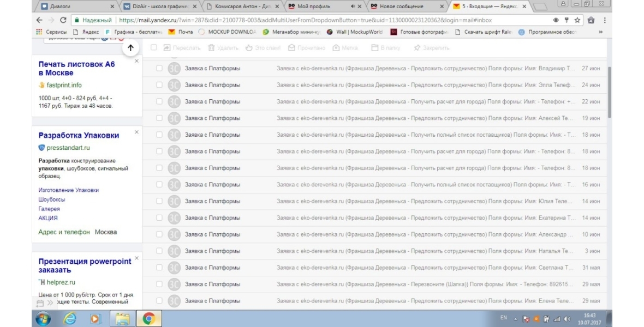Click Chrome icon in taskbar
Image resolution: width=644 pixels, height=327 pixels.
[148, 319]
